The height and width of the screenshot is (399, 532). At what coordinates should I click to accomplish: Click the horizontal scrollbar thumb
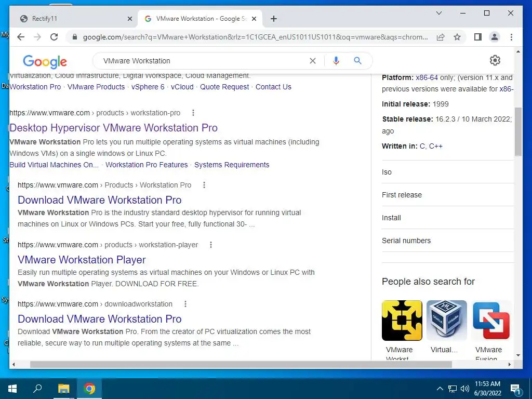pos(241,364)
